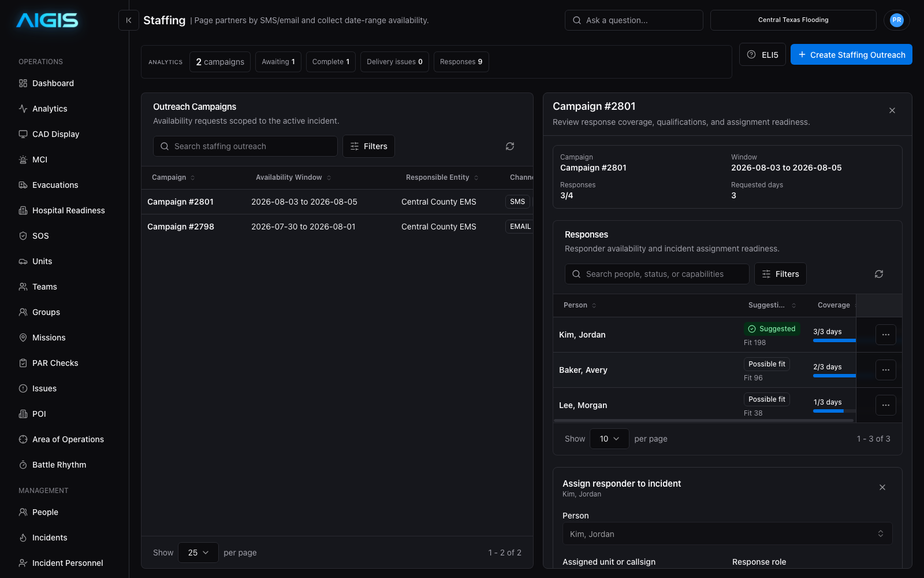The image size is (924, 578).
Task: Open the campaigns 25 per page dropdown
Action: 198,553
